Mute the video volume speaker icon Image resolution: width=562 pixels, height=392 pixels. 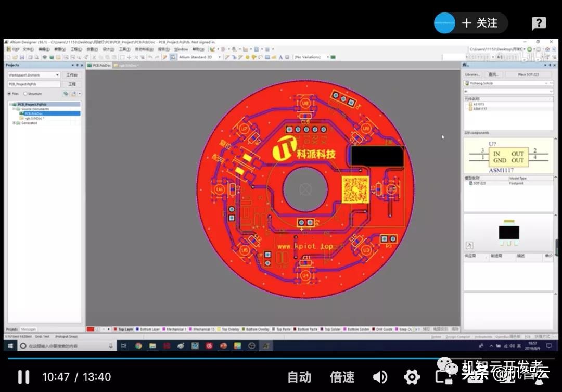(380, 377)
